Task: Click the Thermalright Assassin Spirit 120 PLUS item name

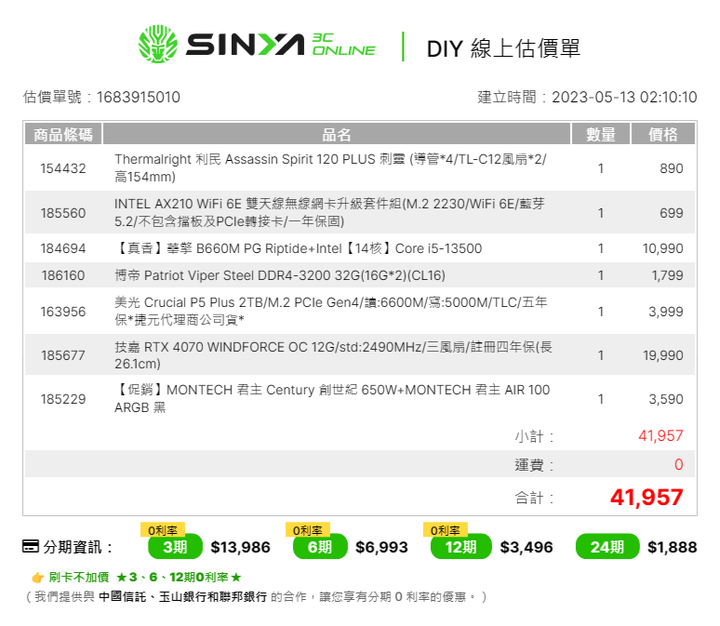Action: [331, 168]
